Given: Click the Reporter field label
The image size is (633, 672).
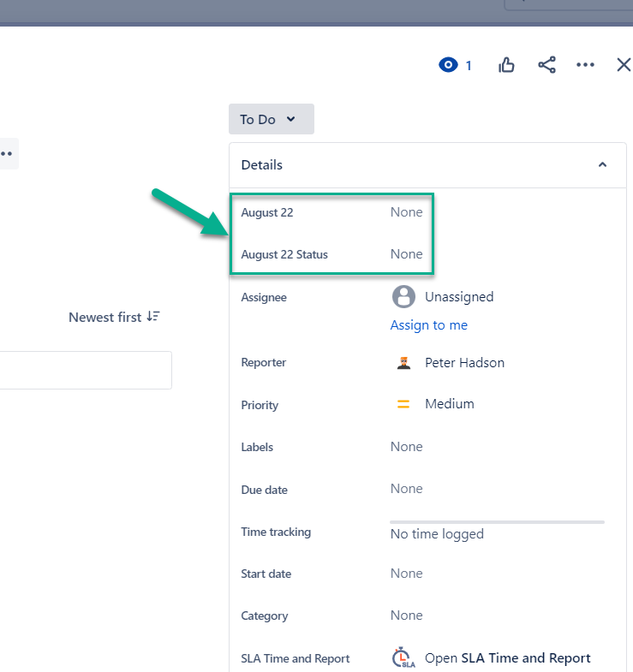Looking at the screenshot, I should coord(263,363).
